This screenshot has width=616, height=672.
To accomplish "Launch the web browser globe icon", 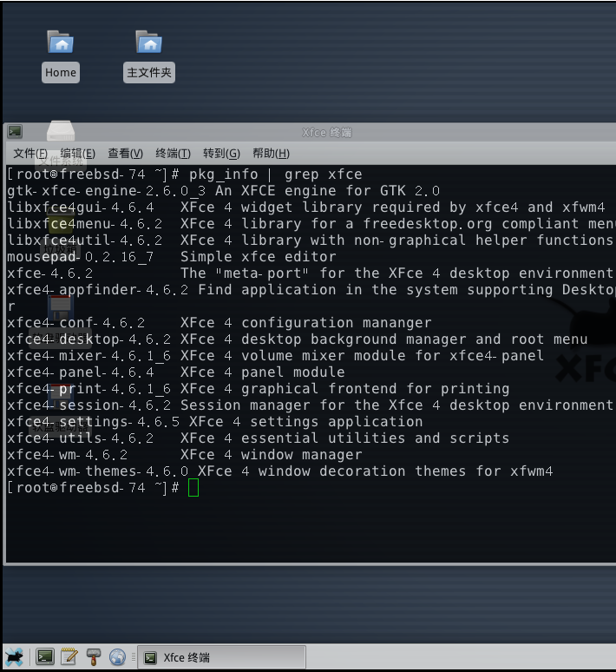I will (117, 657).
